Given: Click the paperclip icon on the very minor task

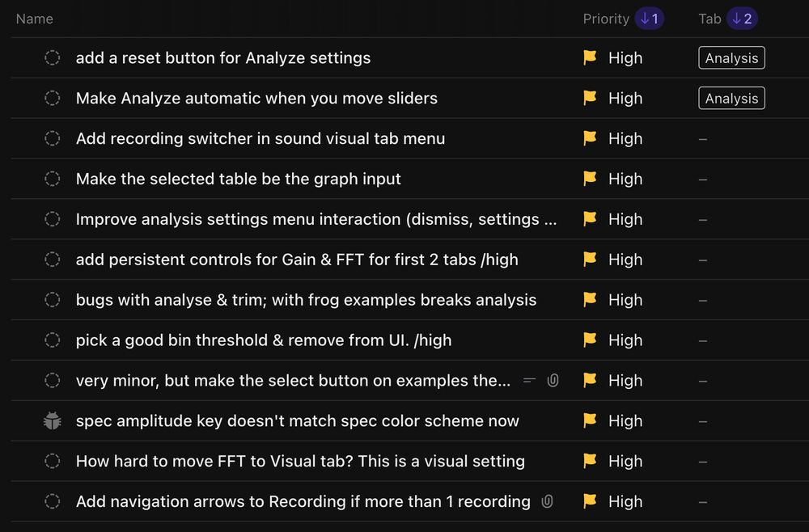Looking at the screenshot, I should 553,380.
